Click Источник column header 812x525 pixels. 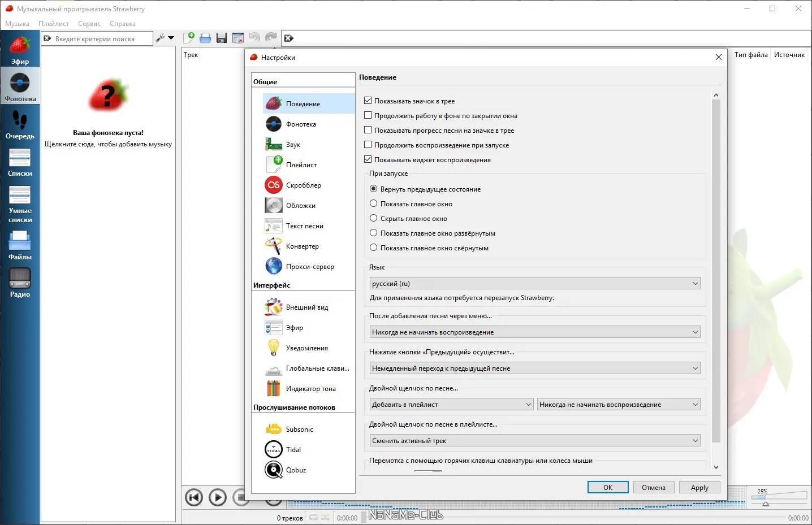(x=789, y=55)
